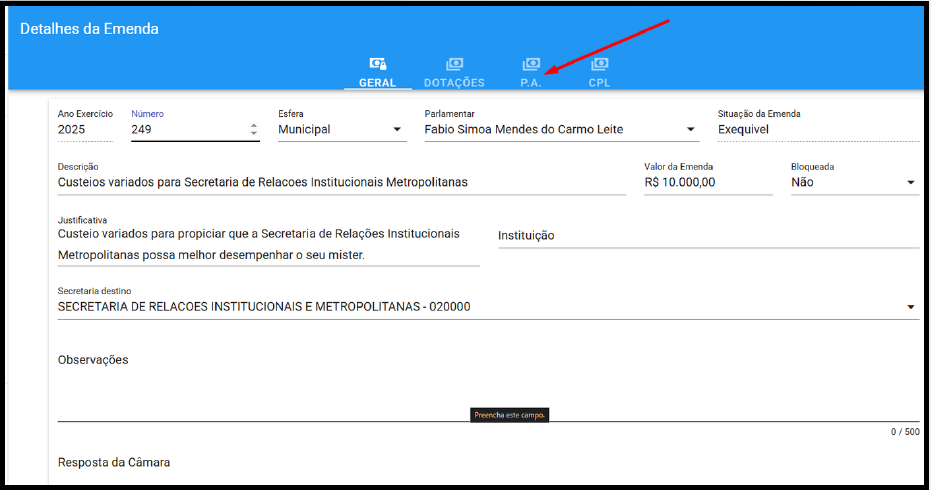Open the Bloqueada dropdown arrow
This screenshot has width=931, height=490.
(911, 182)
